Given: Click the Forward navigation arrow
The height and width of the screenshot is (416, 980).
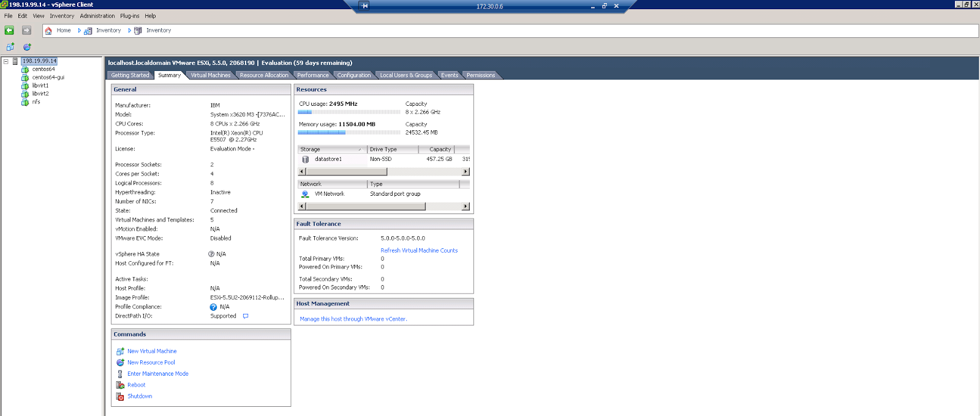Looking at the screenshot, I should coord(26,30).
